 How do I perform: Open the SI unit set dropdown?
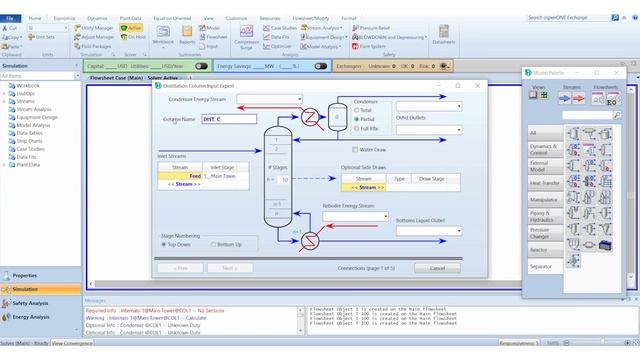(x=66, y=28)
